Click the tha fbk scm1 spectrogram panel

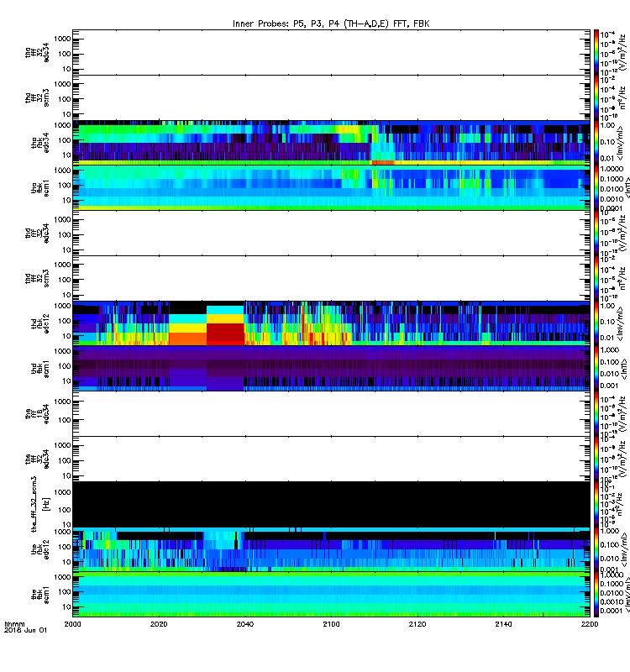click(331, 187)
